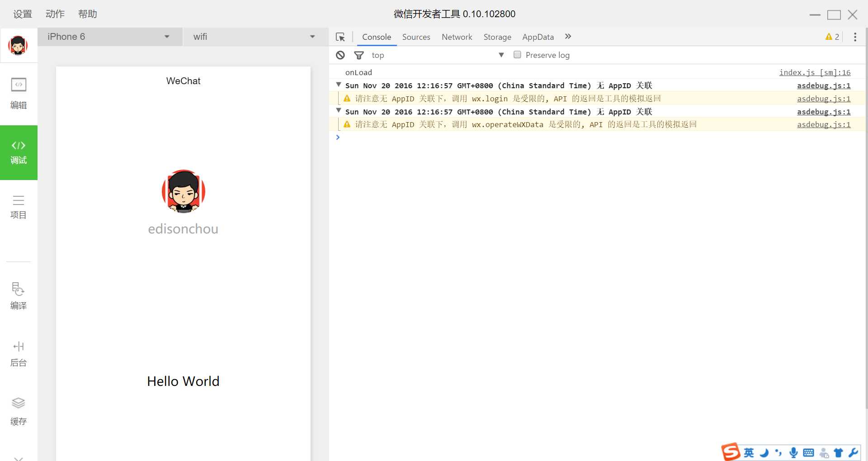Click the avatar image in simulator
This screenshot has width=868, height=461.
coord(184,191)
